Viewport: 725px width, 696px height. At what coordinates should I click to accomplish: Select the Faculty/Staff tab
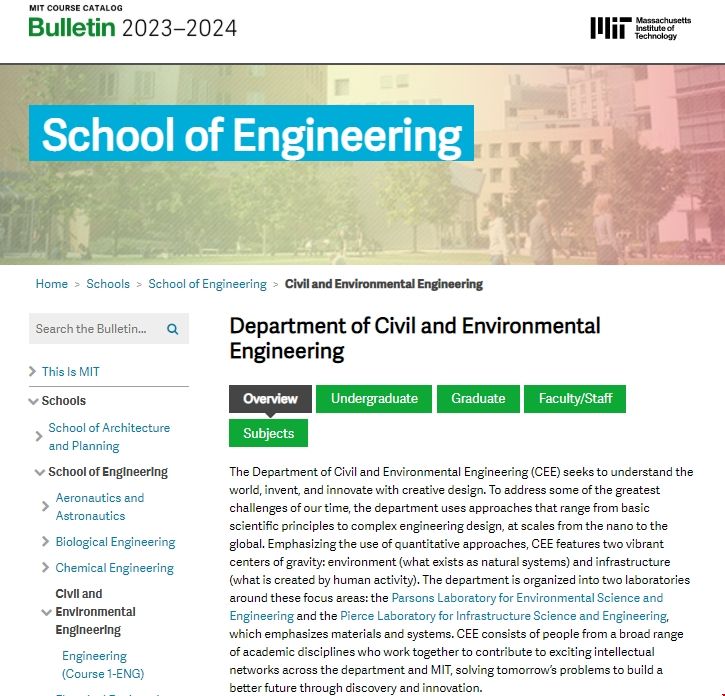click(x=575, y=399)
